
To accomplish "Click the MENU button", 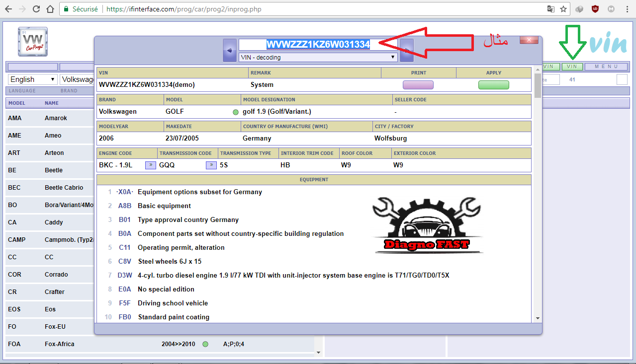I will click(x=606, y=67).
